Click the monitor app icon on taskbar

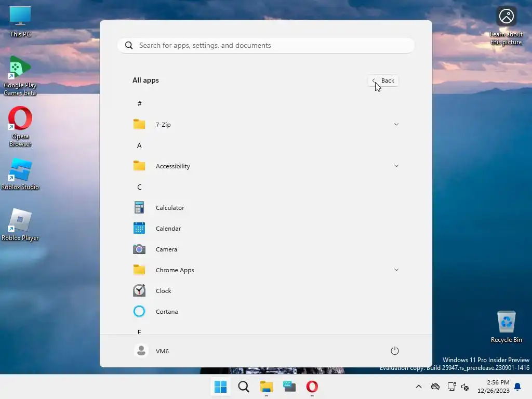[289, 387]
